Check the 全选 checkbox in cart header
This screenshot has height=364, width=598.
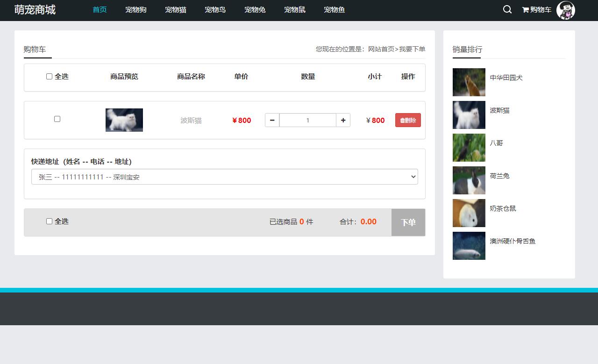click(49, 76)
